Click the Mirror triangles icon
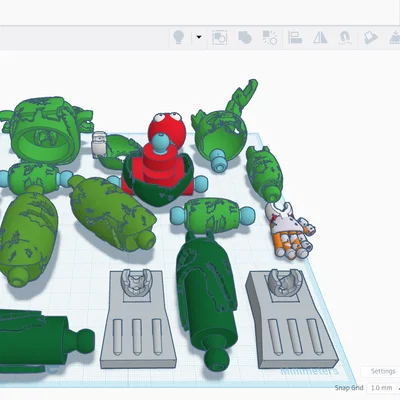Image resolution: width=400 pixels, height=400 pixels. tap(320, 37)
